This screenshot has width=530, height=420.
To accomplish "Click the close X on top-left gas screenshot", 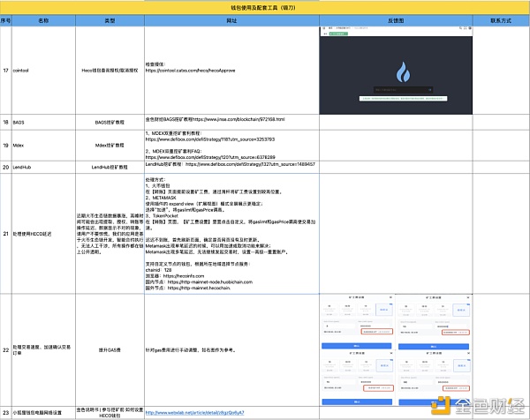I will click(390, 297).
